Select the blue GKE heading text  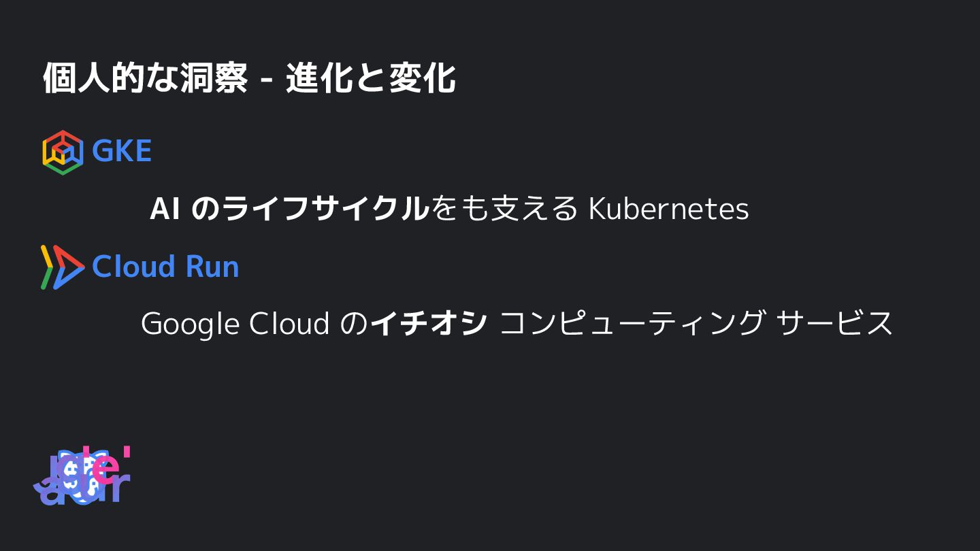pos(122,151)
